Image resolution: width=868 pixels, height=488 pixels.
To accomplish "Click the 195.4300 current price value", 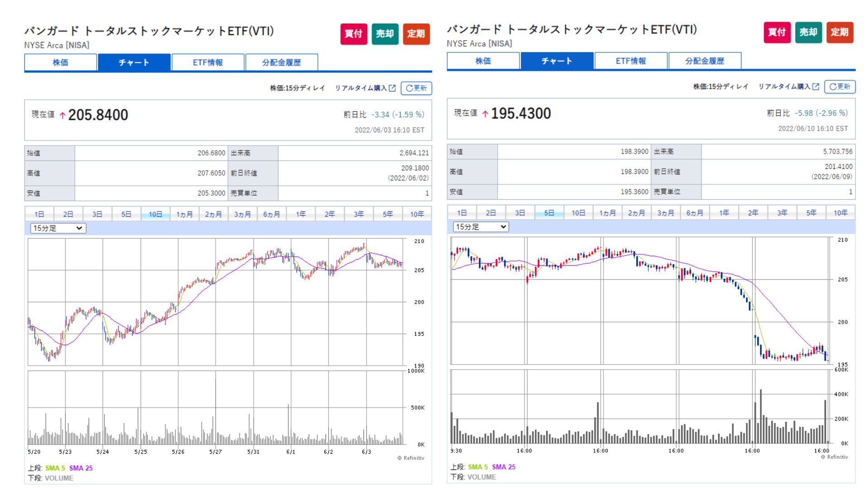I will point(521,113).
